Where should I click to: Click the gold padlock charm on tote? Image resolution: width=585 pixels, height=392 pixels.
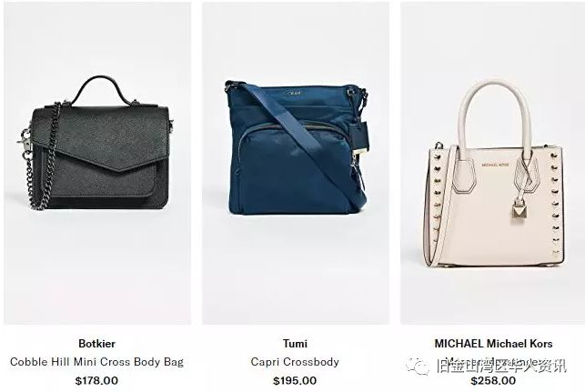(x=519, y=213)
